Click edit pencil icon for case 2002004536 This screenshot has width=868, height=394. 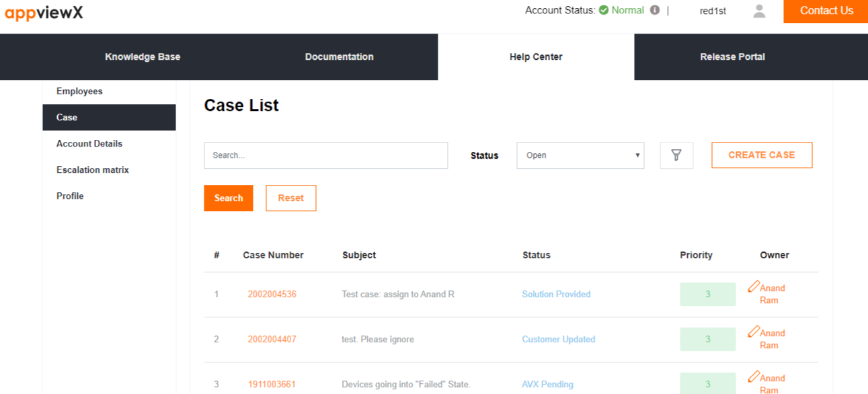[754, 287]
